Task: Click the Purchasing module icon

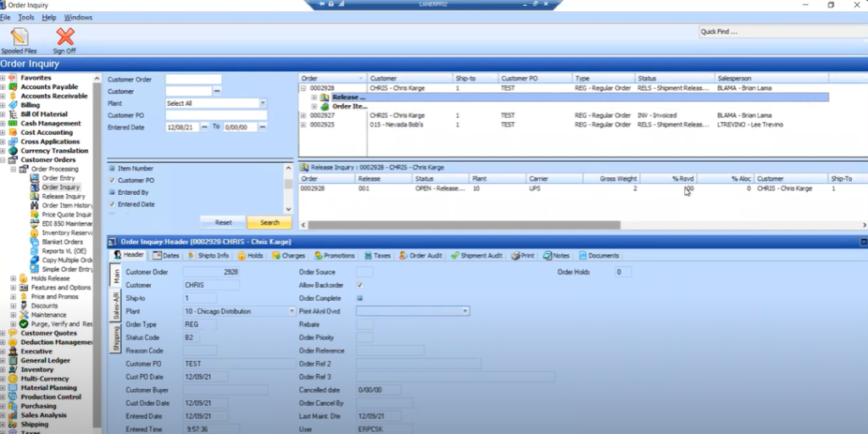Action: tap(13, 406)
